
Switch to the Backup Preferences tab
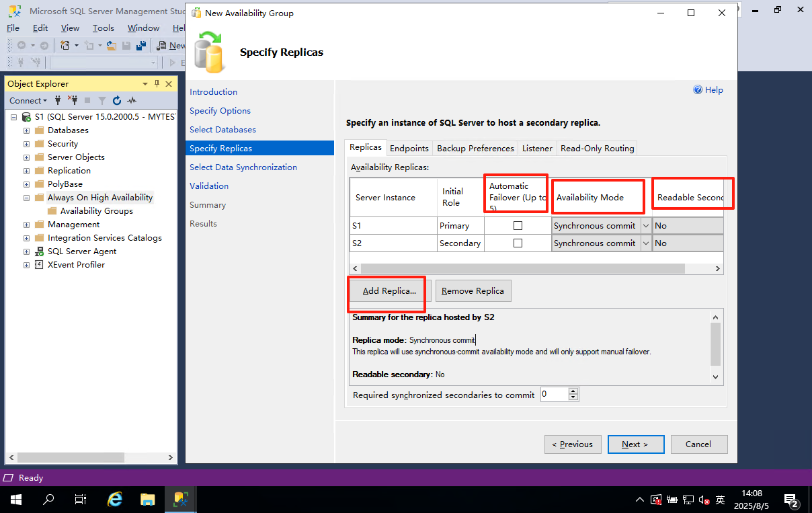[475, 148]
